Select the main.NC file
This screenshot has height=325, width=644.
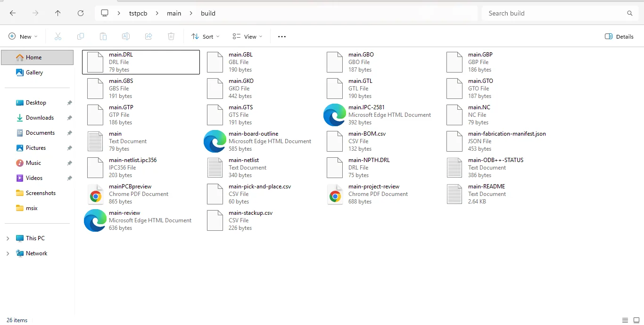pos(500,115)
